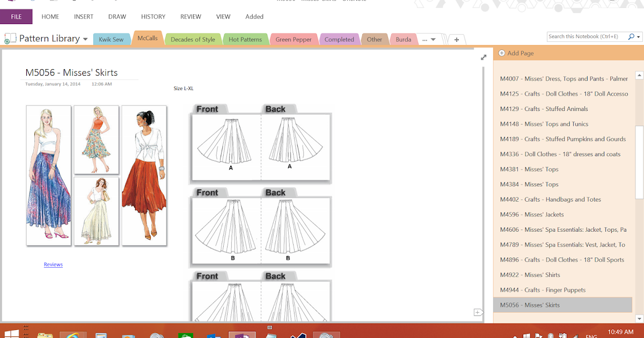Click the blue maxi skirt thumbnail

point(48,175)
